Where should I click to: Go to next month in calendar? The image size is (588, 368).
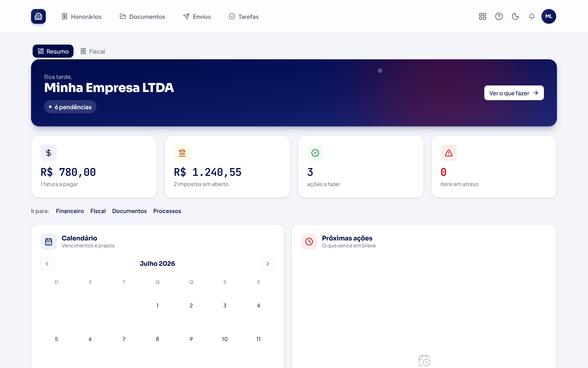click(268, 264)
